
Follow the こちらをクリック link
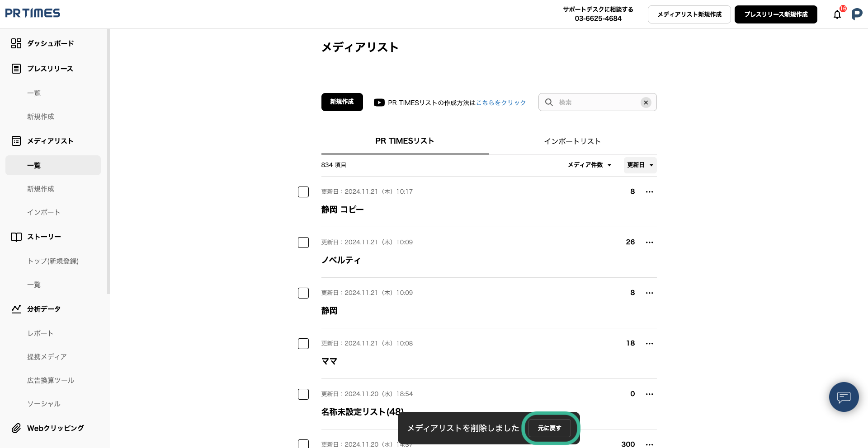pos(501,103)
